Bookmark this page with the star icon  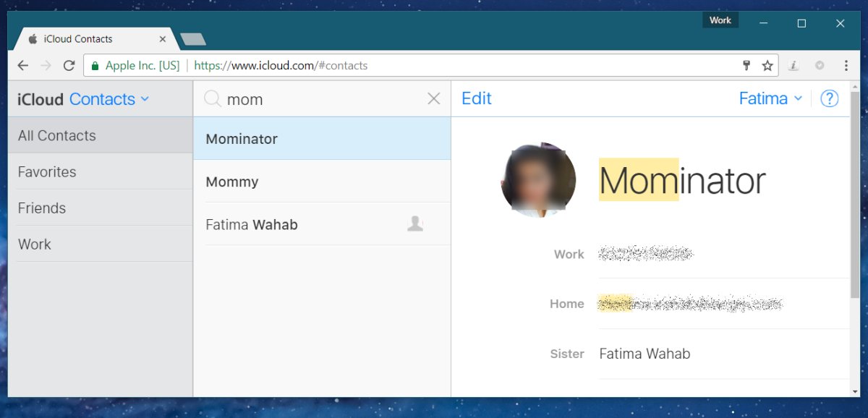pyautogui.click(x=767, y=66)
